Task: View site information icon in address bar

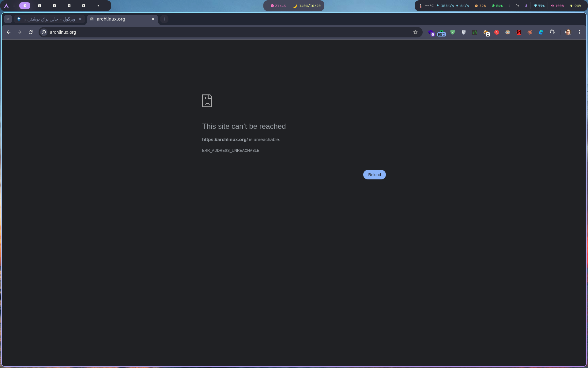Action: coord(44,32)
